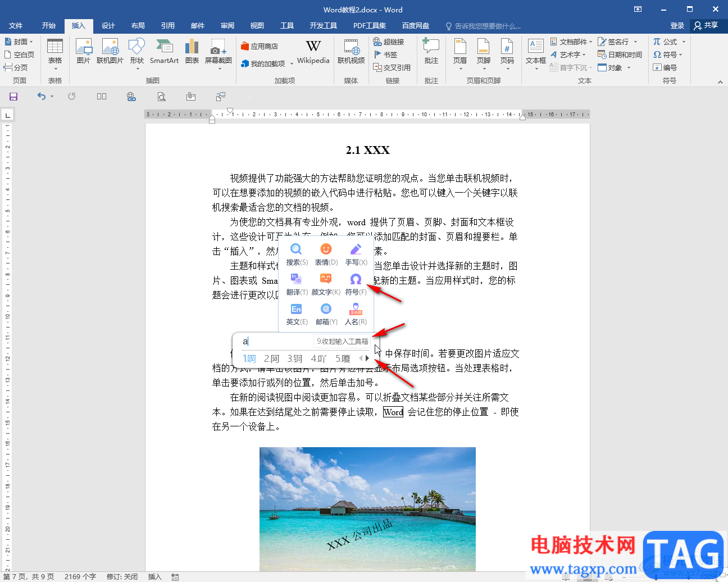728x582 pixels.
Task: Switch to the 设计 Design tab
Action: coord(108,26)
